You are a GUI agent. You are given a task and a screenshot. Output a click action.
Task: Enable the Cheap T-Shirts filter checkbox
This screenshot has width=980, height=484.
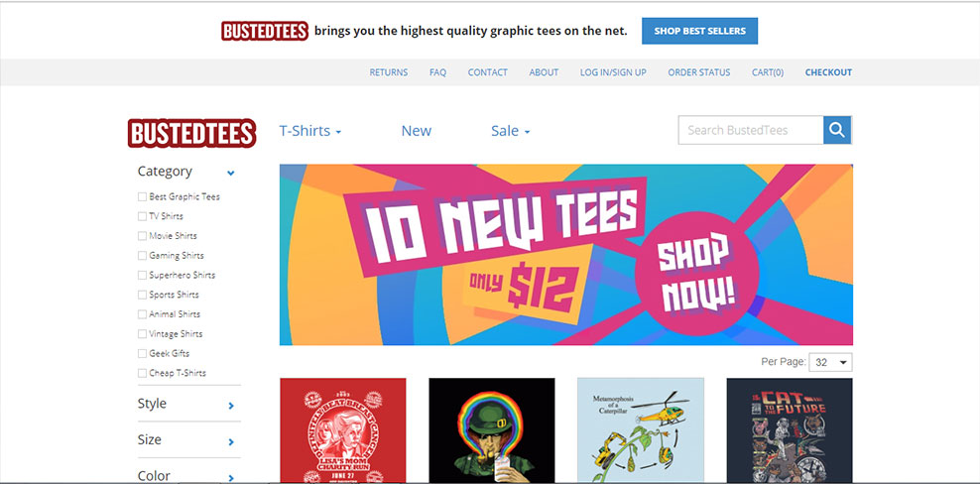pyautogui.click(x=142, y=373)
